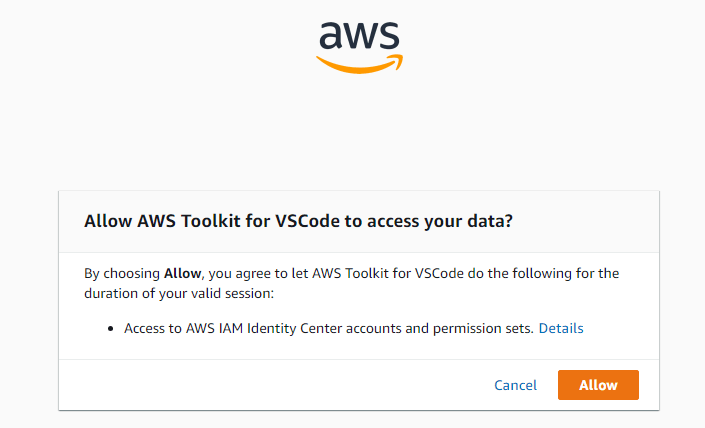The width and height of the screenshot is (705, 428).
Task: Click the bullet point before Access text
Action: pos(111,329)
